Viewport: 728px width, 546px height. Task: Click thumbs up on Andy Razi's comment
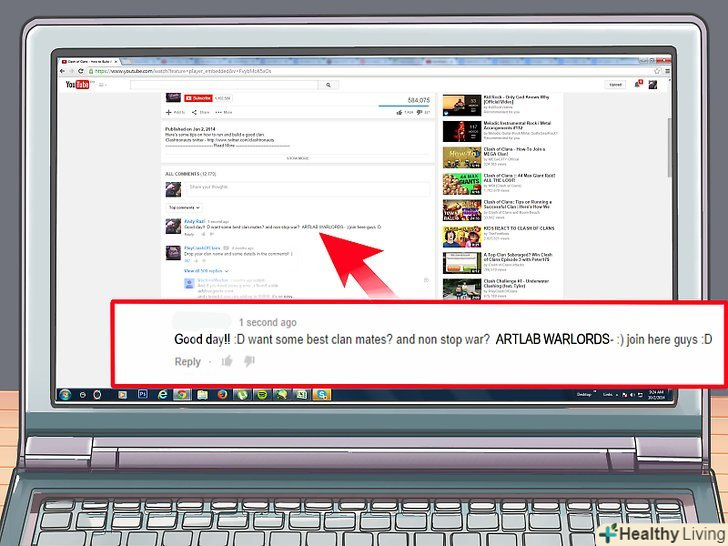tap(203, 234)
